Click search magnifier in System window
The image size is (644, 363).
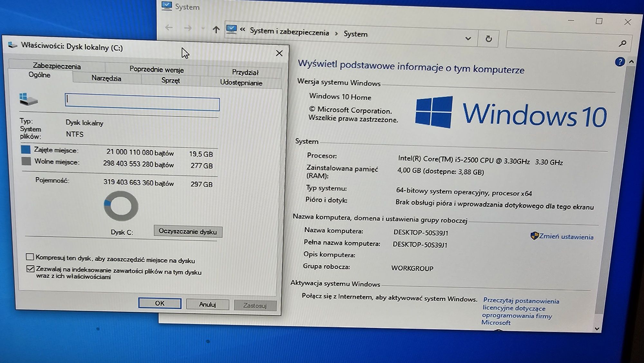click(x=622, y=43)
